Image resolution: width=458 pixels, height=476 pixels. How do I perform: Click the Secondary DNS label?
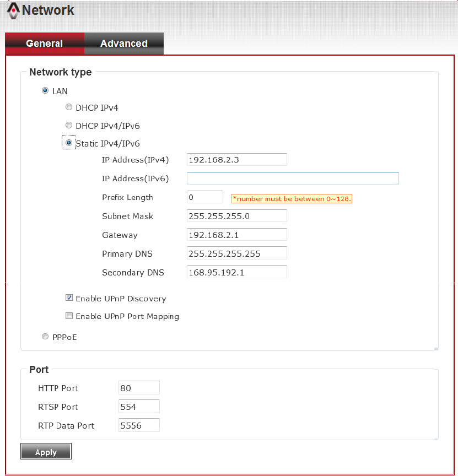tap(133, 273)
